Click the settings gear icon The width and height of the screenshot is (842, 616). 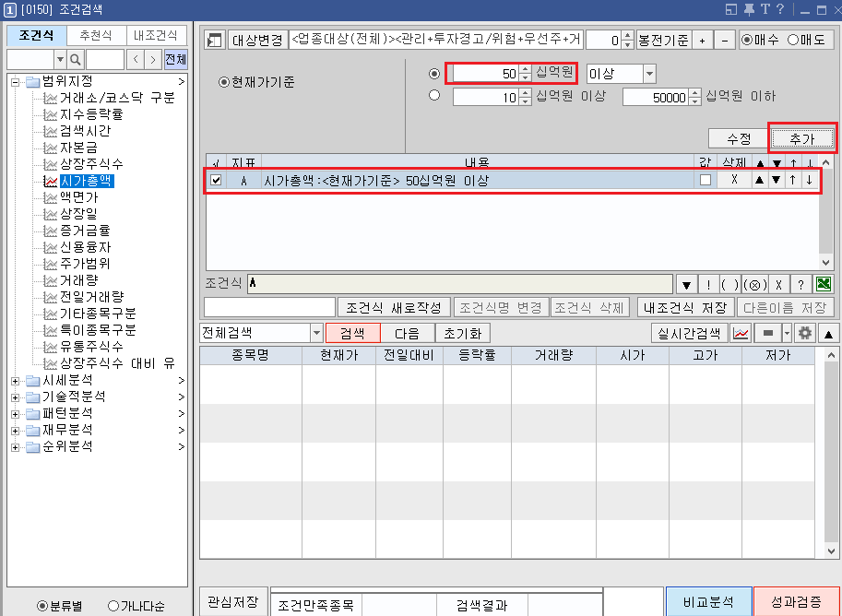[x=804, y=334]
